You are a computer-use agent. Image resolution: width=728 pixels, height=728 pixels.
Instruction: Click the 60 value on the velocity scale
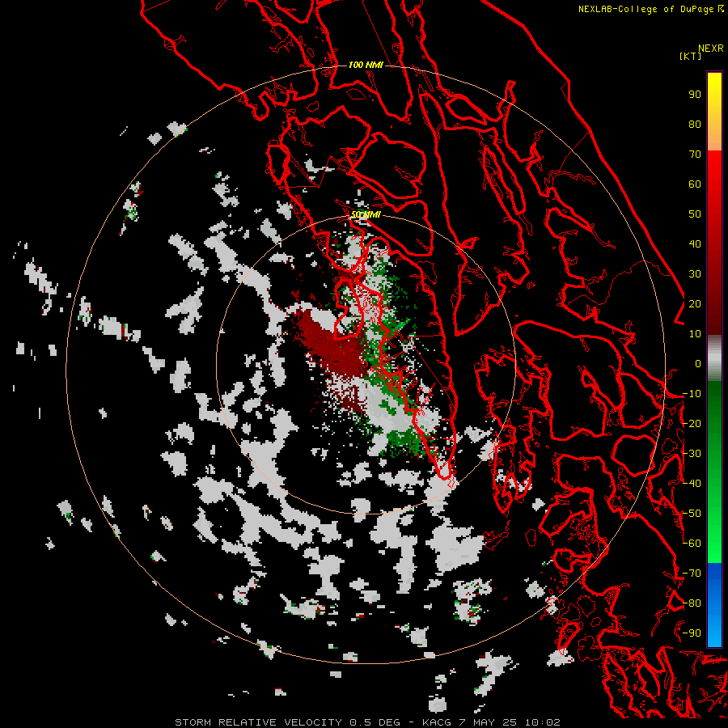pos(695,184)
